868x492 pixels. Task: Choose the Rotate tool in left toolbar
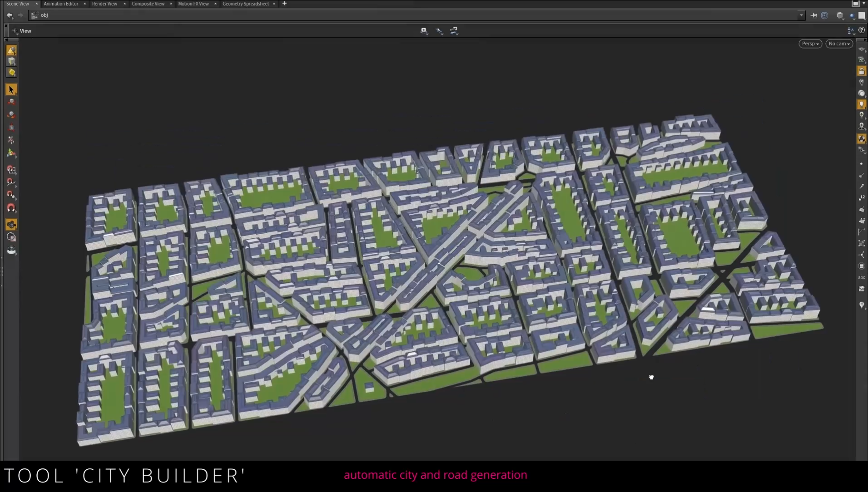[11, 115]
